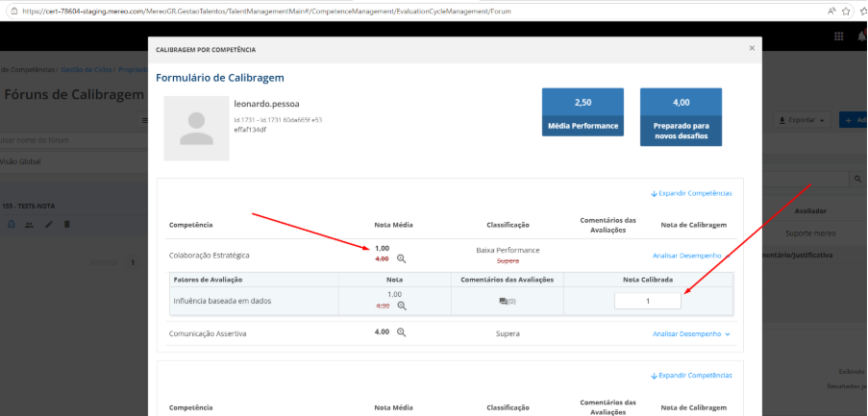
Task: Collapse Analisar Desempenho for Colaboração Estratégica
Action: [x=691, y=256]
